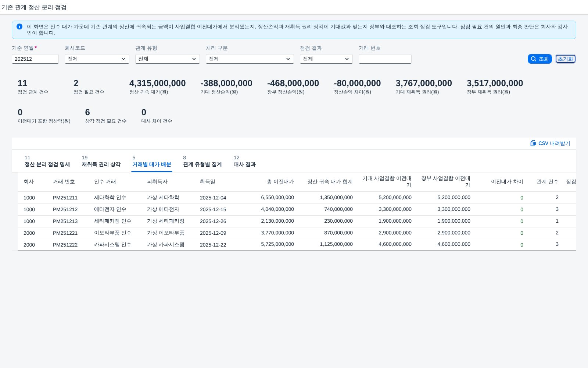Switch to 정산 분리 점검 명세 tab
588x368 pixels.
[x=47, y=161]
